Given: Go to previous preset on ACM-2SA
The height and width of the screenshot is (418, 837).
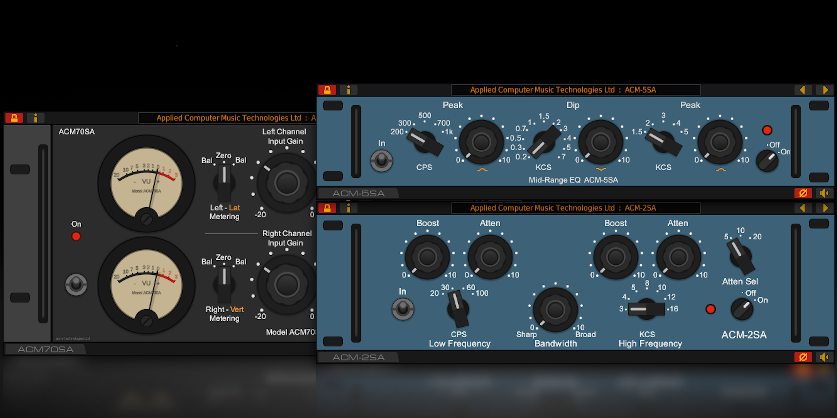Looking at the screenshot, I should [803, 208].
